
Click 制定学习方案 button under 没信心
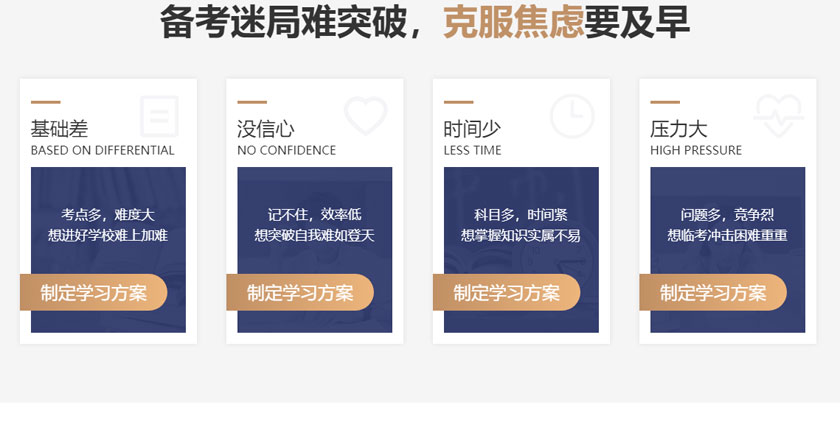coord(300,293)
